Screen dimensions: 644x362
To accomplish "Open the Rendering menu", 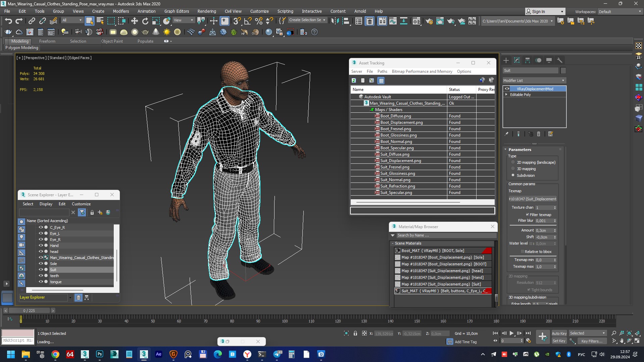I will tap(206, 11).
